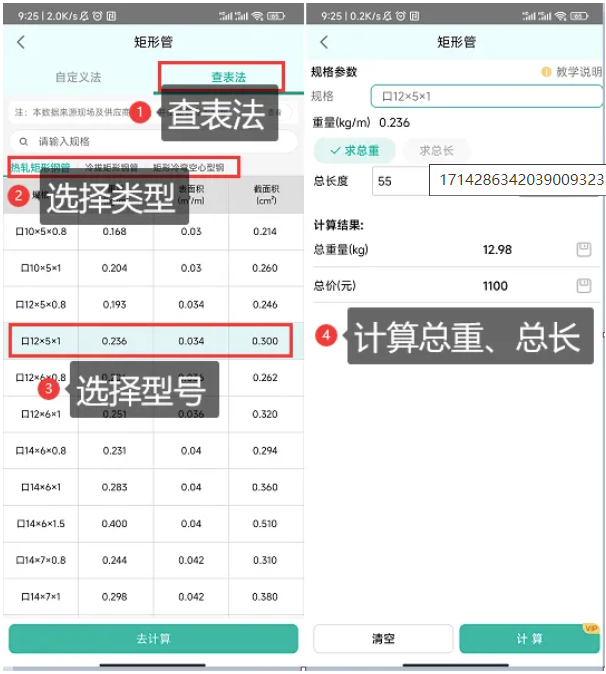Click battery icon in right status bar
Viewport: 606px width, 674px height.
click(x=579, y=16)
